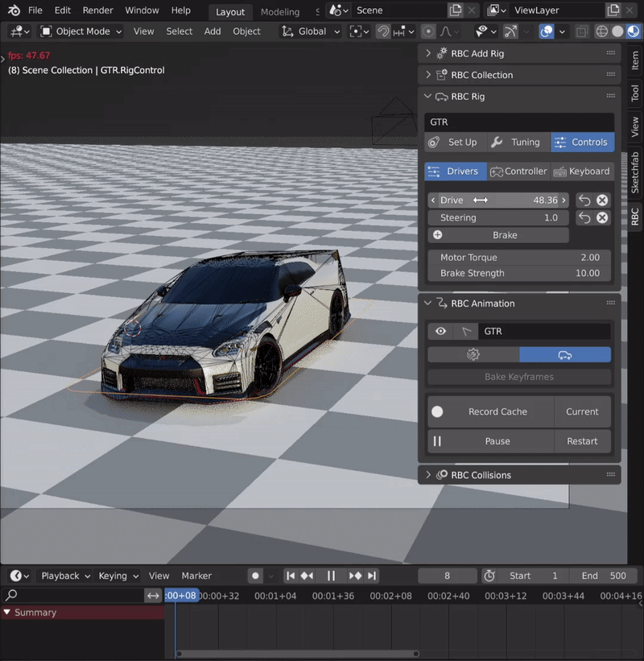Select the Controller control mode
644x661 pixels.
tap(519, 171)
